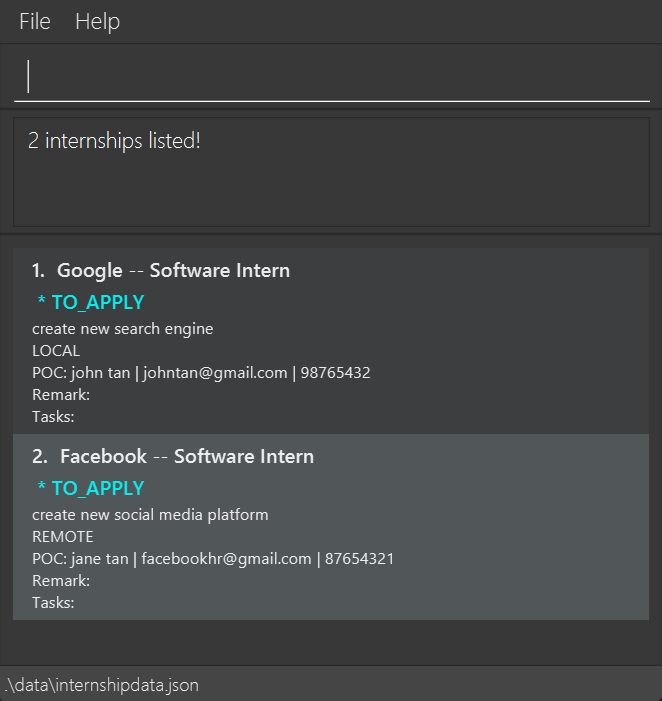Select the Facebook Software Intern card title
The width and height of the screenshot is (662, 701).
[173, 456]
